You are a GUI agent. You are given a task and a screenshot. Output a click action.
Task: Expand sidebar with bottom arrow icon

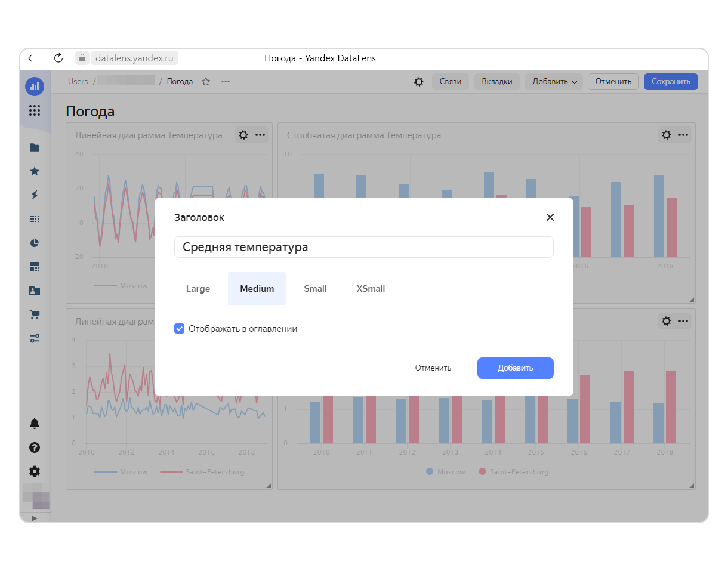click(34, 518)
